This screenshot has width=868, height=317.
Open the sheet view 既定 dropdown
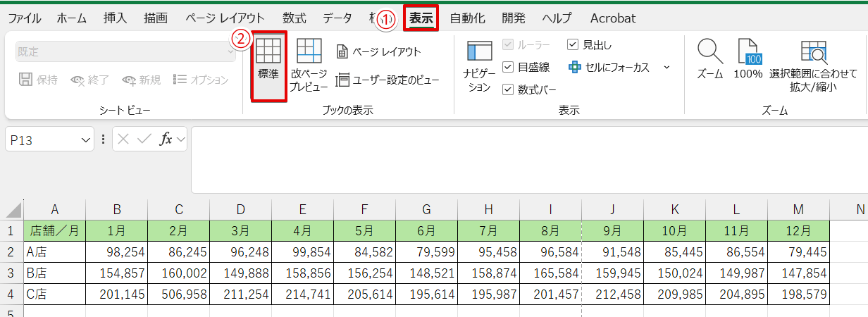(x=126, y=51)
